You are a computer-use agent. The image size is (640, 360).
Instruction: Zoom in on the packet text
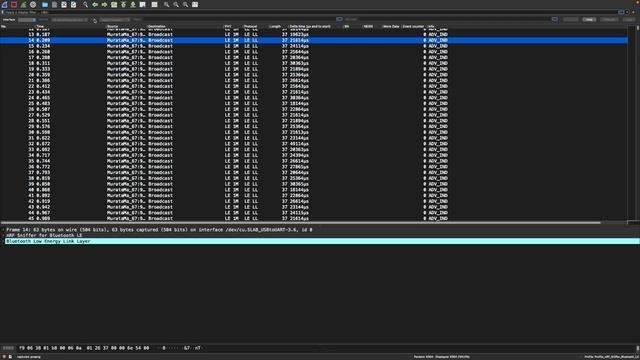(167, 4)
